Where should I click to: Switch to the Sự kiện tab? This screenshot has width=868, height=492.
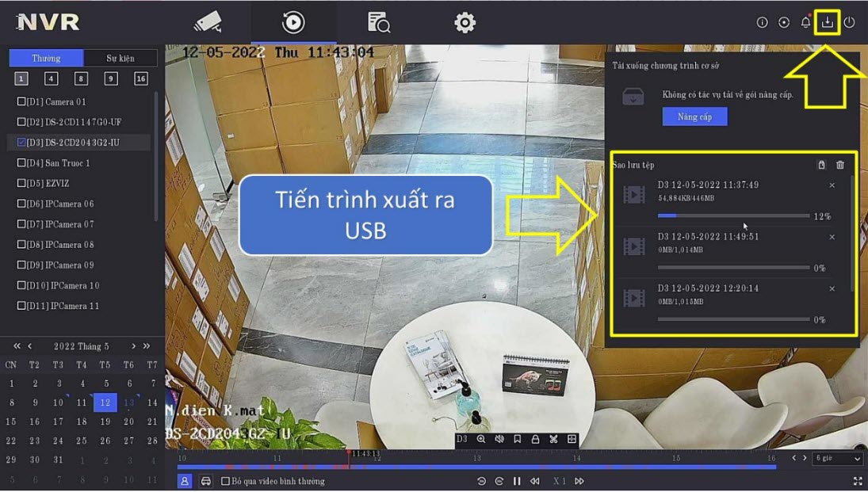point(120,59)
